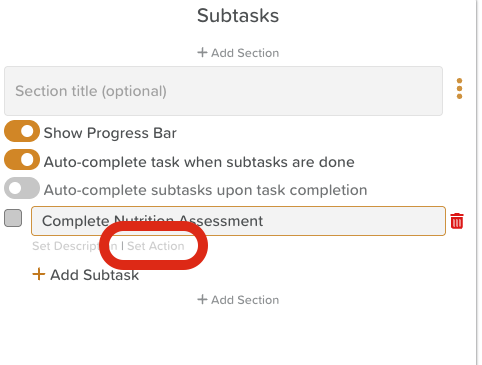
Task: Click the orange plus icon beside Add Subtask
Action: tap(39, 274)
